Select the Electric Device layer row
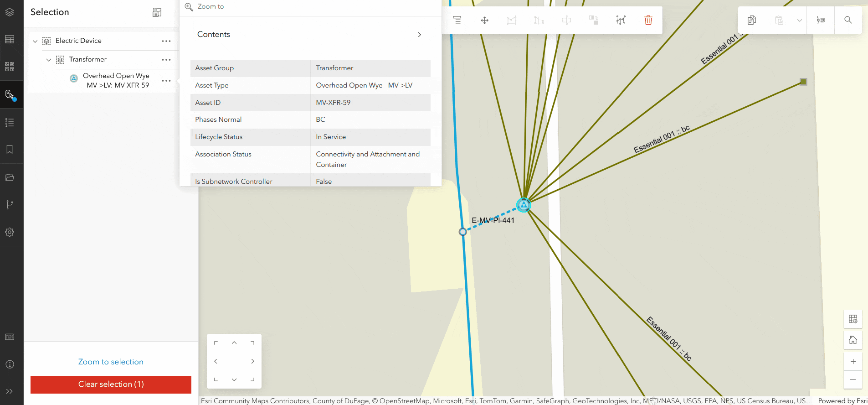This screenshot has width=868, height=405. (78, 41)
